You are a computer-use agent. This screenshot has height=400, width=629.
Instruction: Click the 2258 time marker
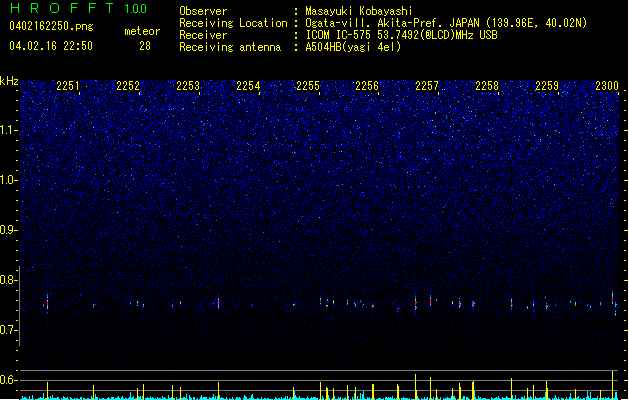coord(487,85)
